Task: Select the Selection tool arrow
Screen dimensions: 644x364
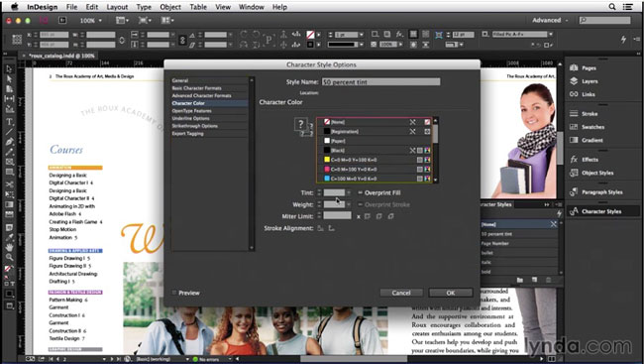Action: (x=10, y=68)
